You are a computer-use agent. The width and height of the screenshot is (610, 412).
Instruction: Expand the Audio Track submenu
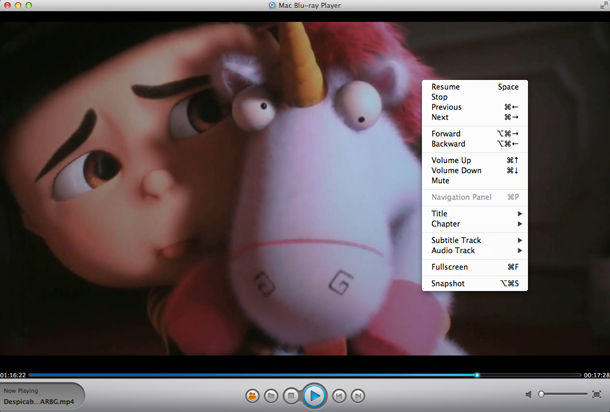click(x=475, y=250)
